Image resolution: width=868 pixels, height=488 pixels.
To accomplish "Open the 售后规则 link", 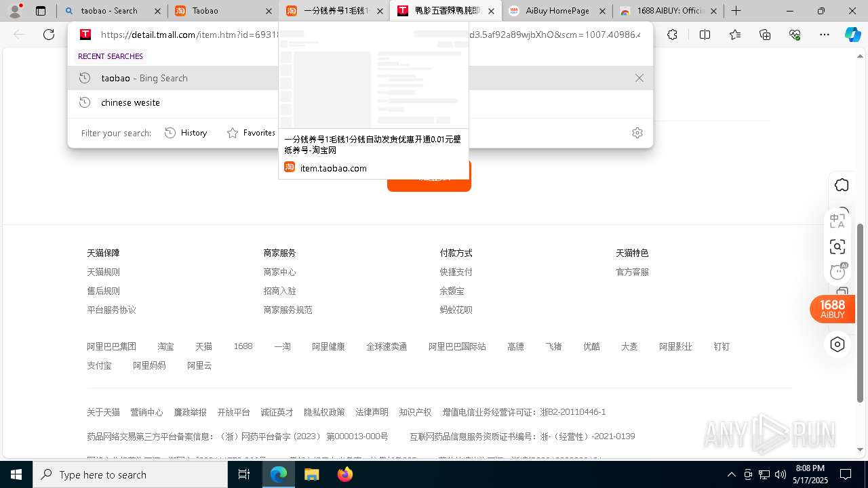I will click(x=103, y=291).
